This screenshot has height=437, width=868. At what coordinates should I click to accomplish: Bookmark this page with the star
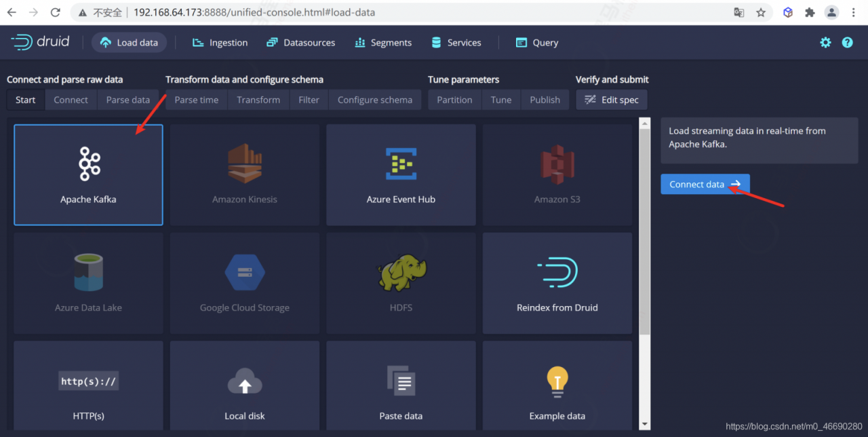tap(761, 12)
